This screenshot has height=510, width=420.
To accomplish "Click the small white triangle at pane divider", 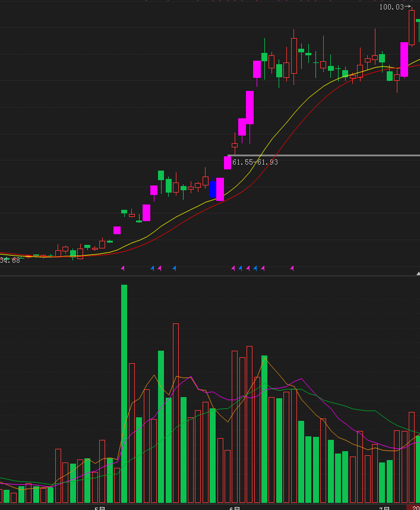I will tap(418, 274).
